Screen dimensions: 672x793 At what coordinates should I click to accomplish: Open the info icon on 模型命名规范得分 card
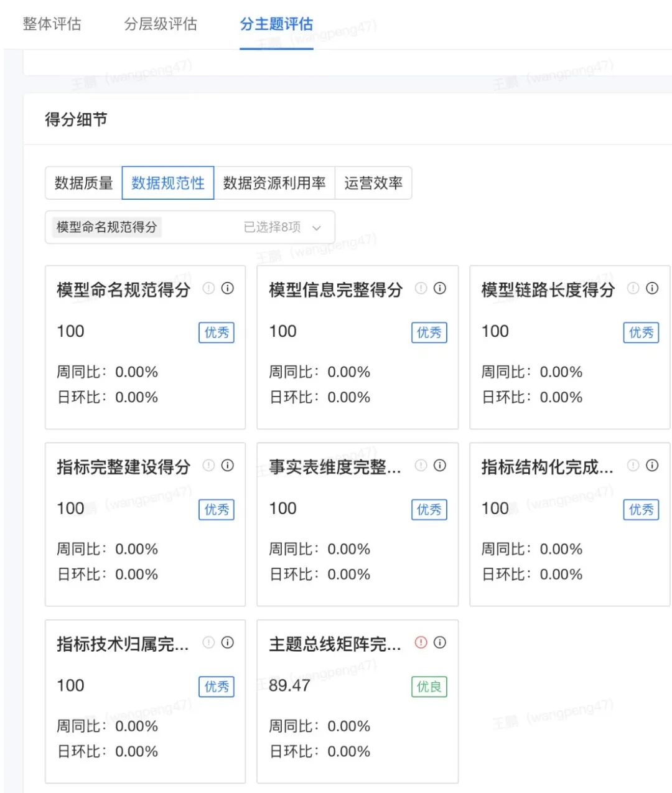pyautogui.click(x=228, y=289)
